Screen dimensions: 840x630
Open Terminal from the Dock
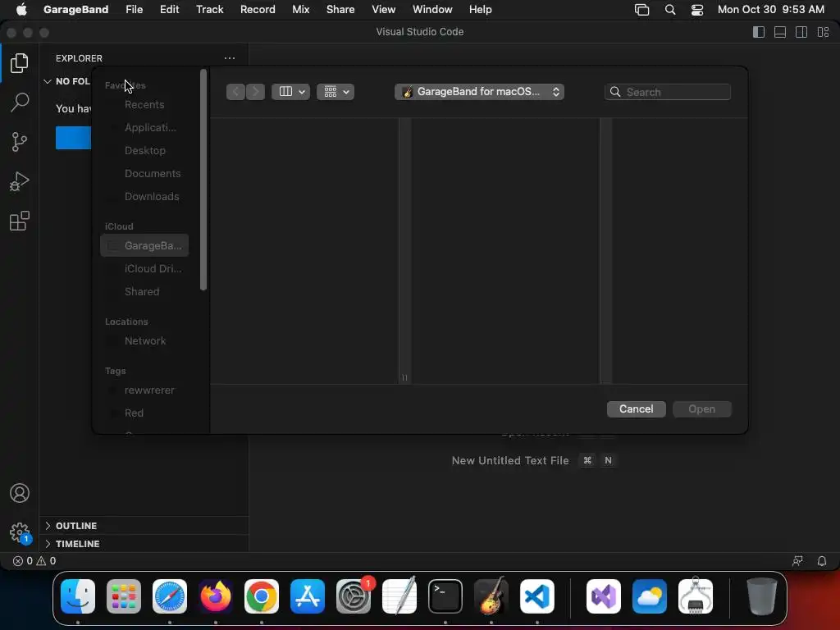[445, 596]
